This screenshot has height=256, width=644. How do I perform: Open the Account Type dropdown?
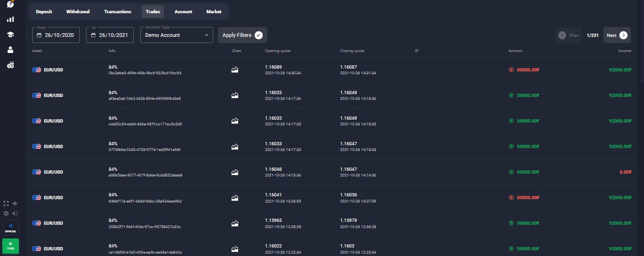click(176, 35)
